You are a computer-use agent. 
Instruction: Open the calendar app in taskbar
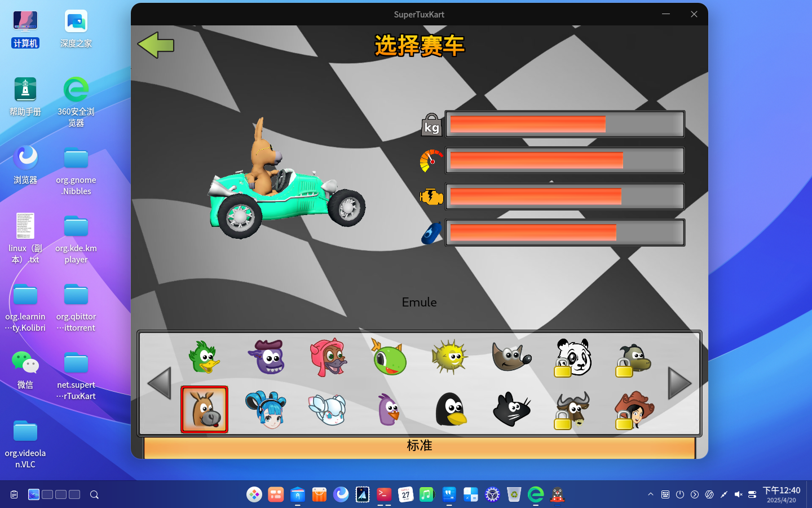(x=405, y=494)
